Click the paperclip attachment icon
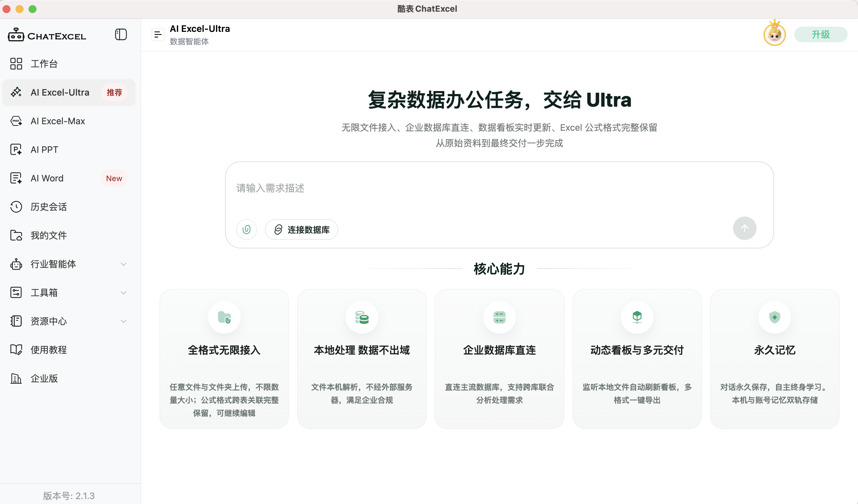The width and height of the screenshot is (858, 504). tap(247, 230)
